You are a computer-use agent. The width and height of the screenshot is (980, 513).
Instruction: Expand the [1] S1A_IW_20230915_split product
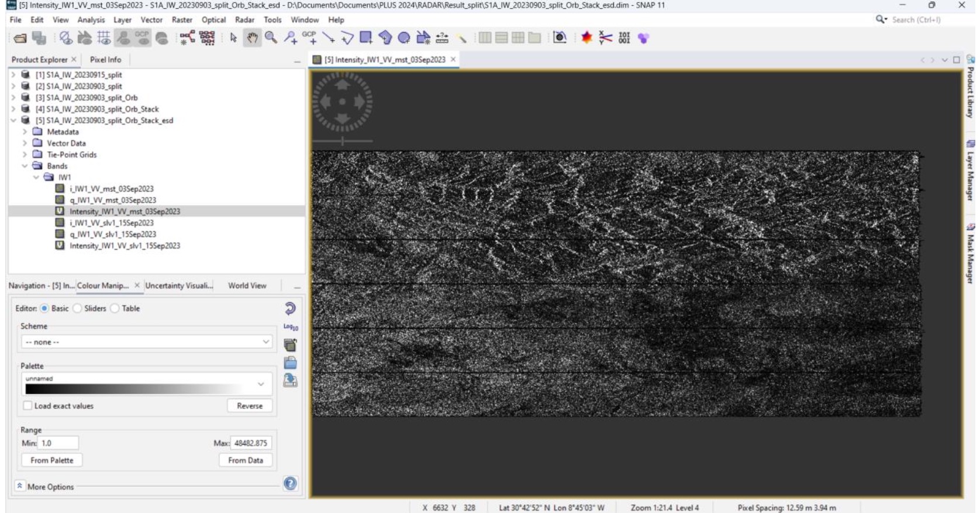point(13,75)
